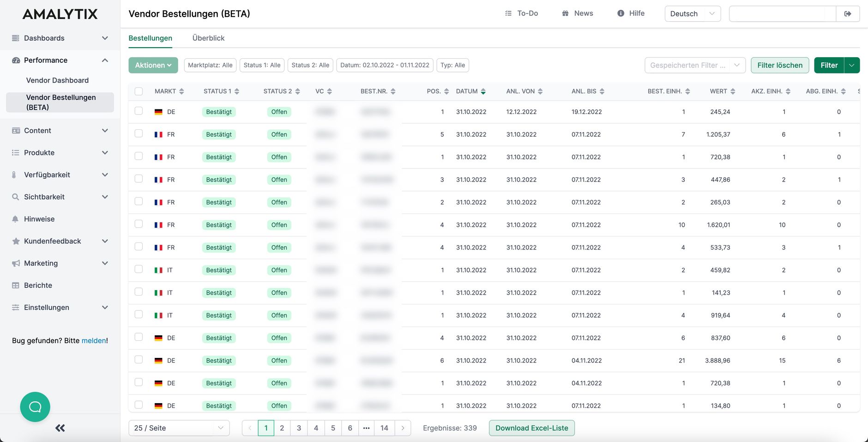Open the News menu item
The image size is (868, 442).
pos(578,13)
